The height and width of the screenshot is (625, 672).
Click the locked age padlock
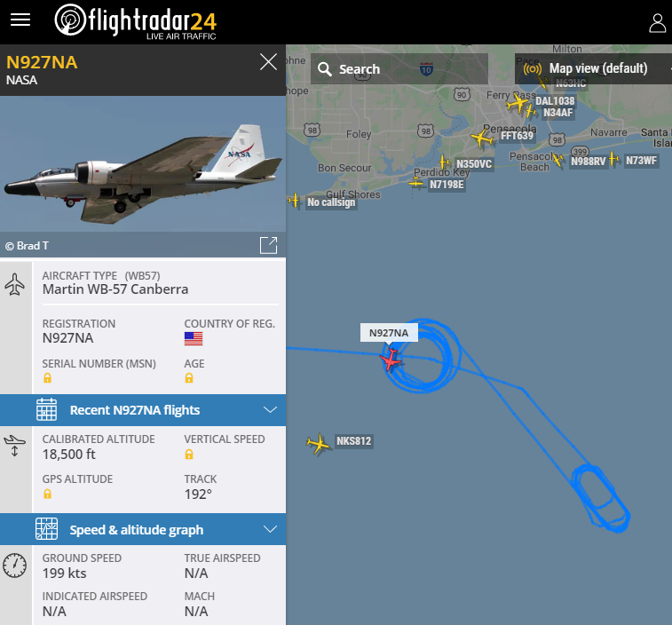pos(189,378)
